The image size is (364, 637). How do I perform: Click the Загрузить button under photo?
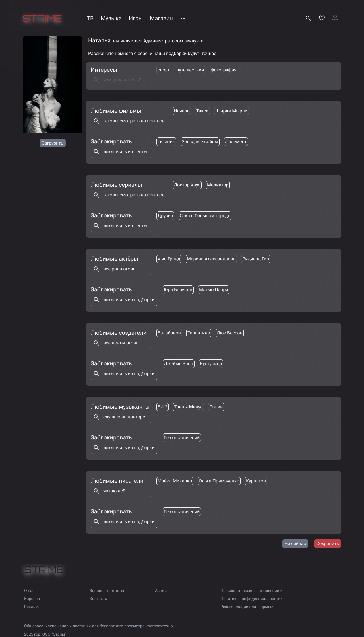53,143
